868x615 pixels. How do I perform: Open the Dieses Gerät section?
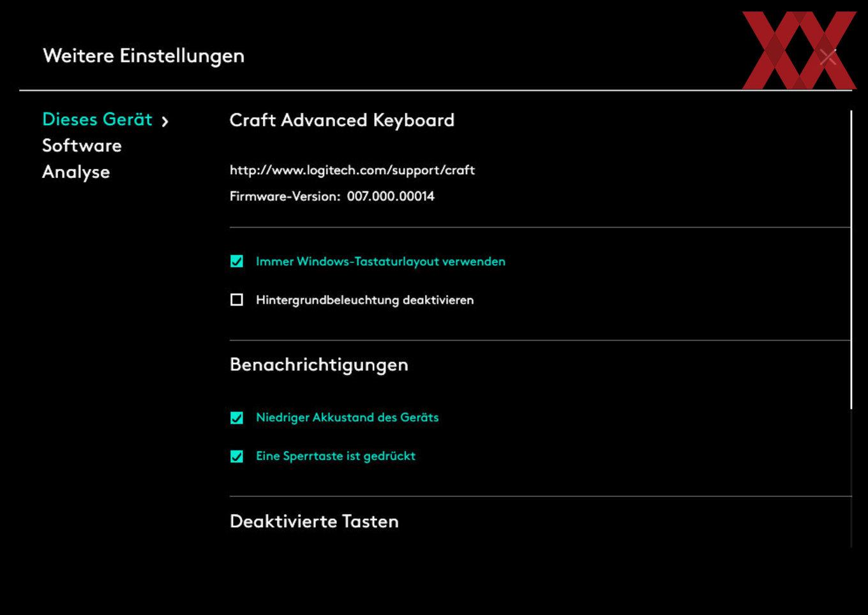click(x=97, y=119)
